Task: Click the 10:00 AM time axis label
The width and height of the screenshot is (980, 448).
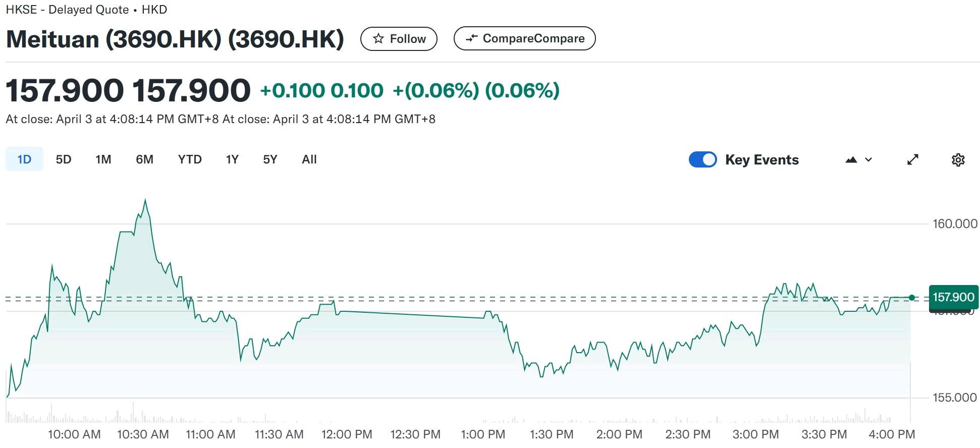Action: point(74,434)
